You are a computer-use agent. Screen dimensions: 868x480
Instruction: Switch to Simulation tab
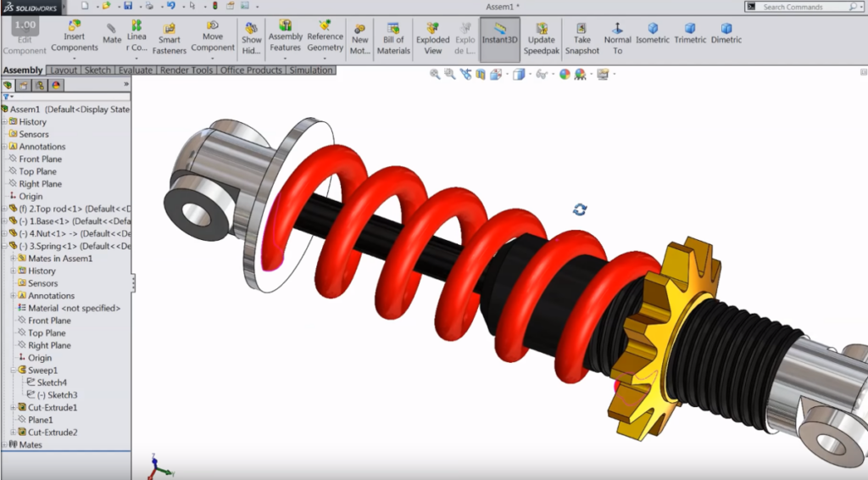pyautogui.click(x=311, y=70)
